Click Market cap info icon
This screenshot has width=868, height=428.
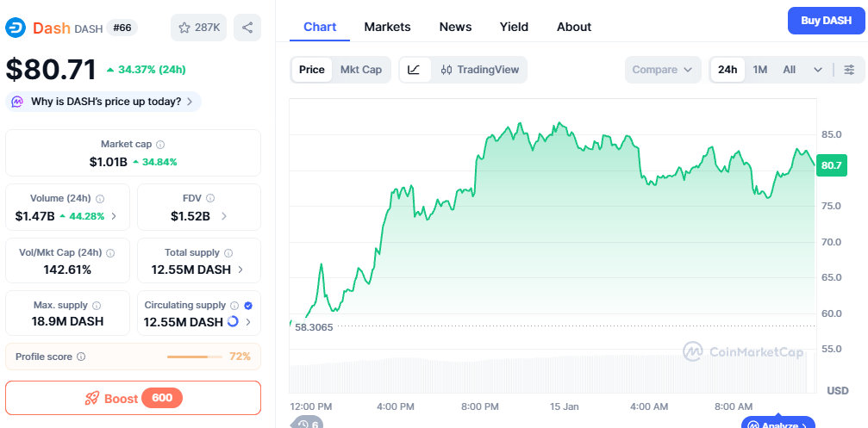pyautogui.click(x=160, y=145)
